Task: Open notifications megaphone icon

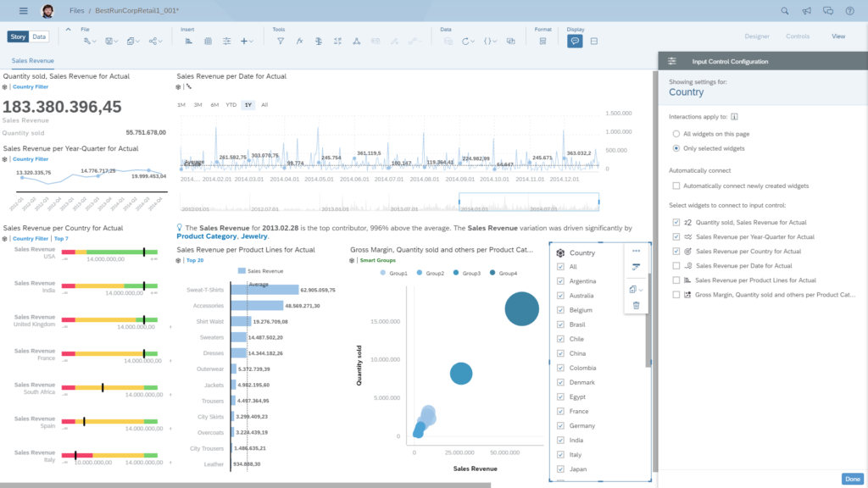Action: click(807, 10)
